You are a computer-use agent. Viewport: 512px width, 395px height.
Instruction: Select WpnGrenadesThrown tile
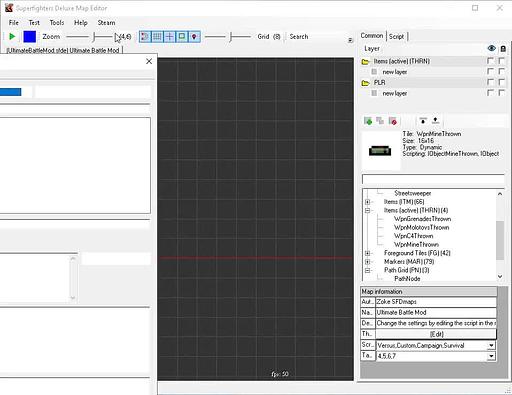coord(422,219)
